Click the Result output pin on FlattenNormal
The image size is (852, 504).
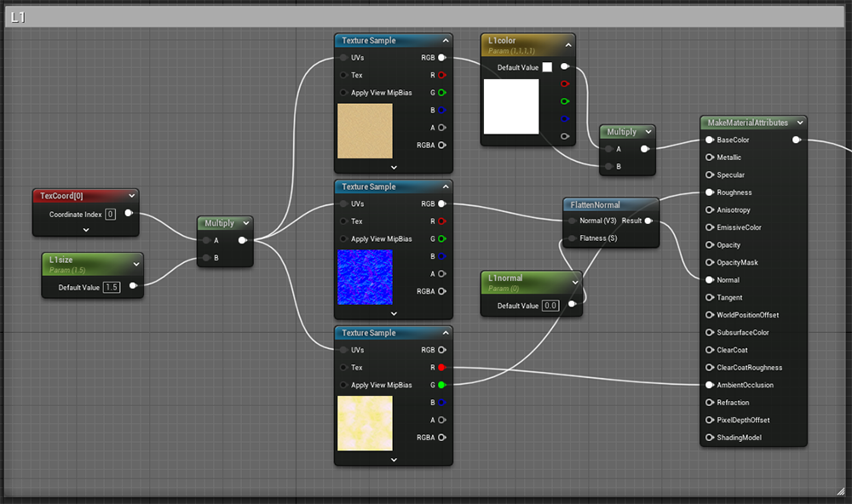(x=649, y=221)
